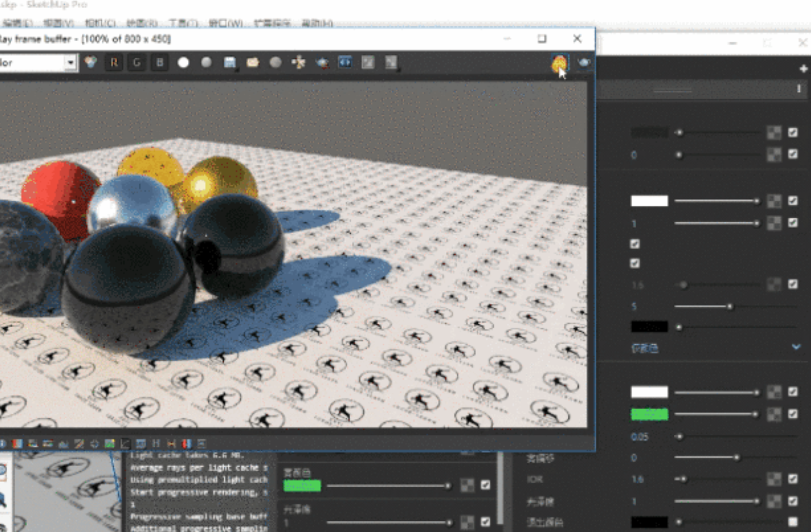Open the 编辑(E) menu in SketchUp
The height and width of the screenshot is (532, 811).
pyautogui.click(x=17, y=23)
